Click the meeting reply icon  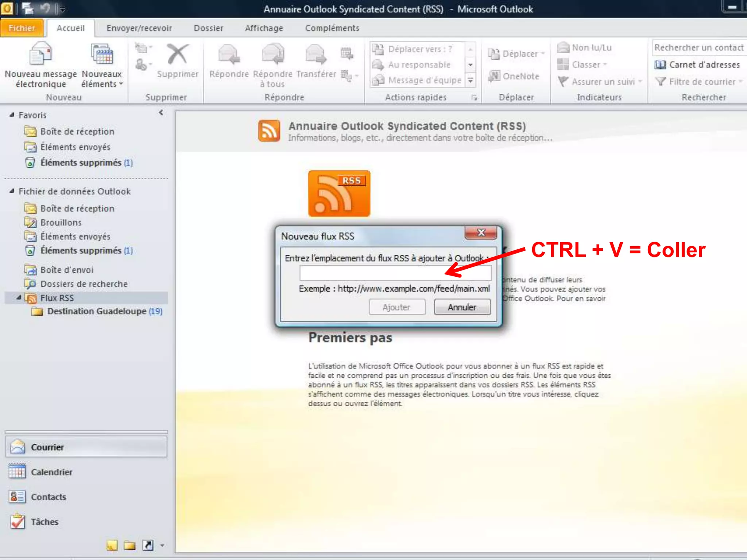[347, 53]
